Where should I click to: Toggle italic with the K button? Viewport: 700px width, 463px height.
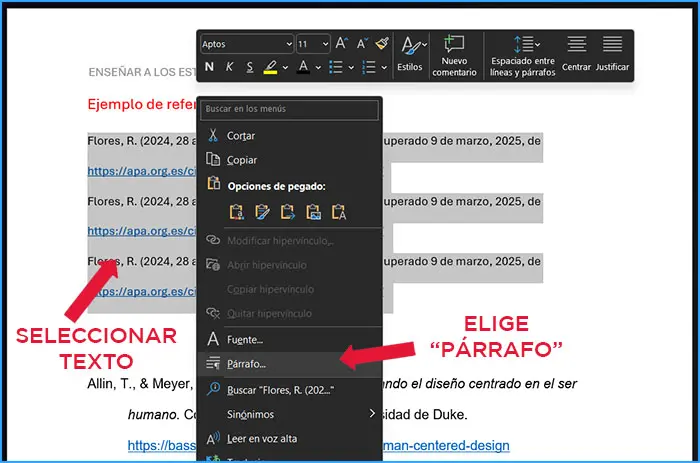pos(229,67)
